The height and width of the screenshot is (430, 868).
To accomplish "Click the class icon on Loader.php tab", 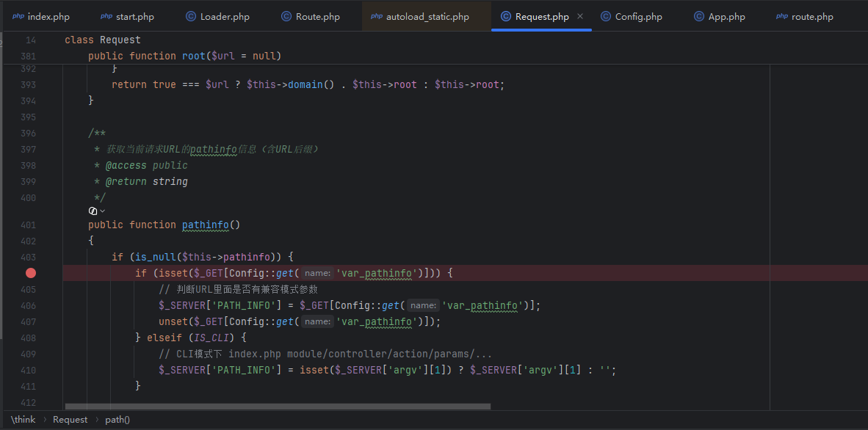I will (191, 17).
